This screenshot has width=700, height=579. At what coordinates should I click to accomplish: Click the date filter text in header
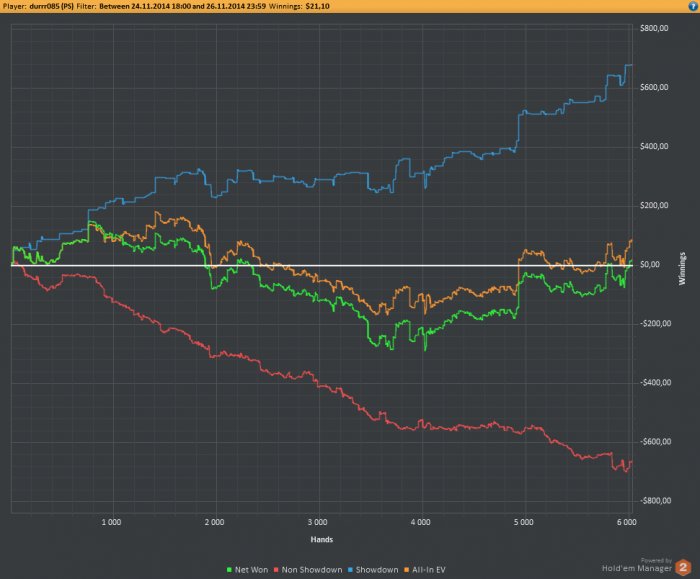click(182, 6)
